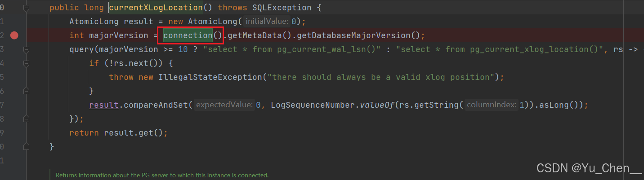Click the highlighted connection method call
644x180 pixels.
[x=188, y=35]
